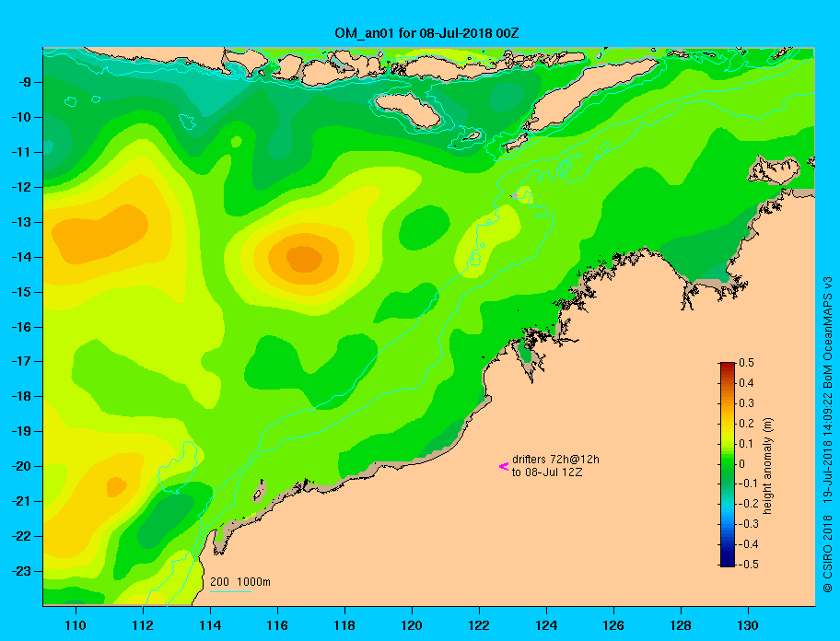This screenshot has height=641, width=840.
Task: Click the cyan contour sample line under '200 1000m'
Action: tap(230, 591)
